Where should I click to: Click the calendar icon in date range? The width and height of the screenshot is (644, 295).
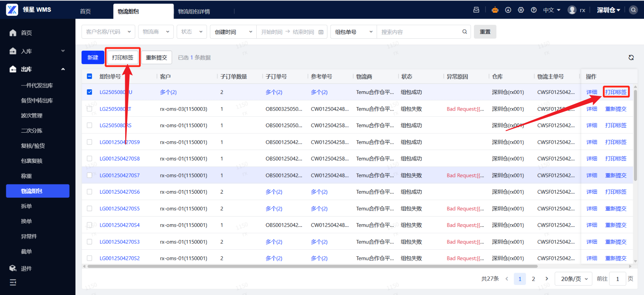pos(320,32)
